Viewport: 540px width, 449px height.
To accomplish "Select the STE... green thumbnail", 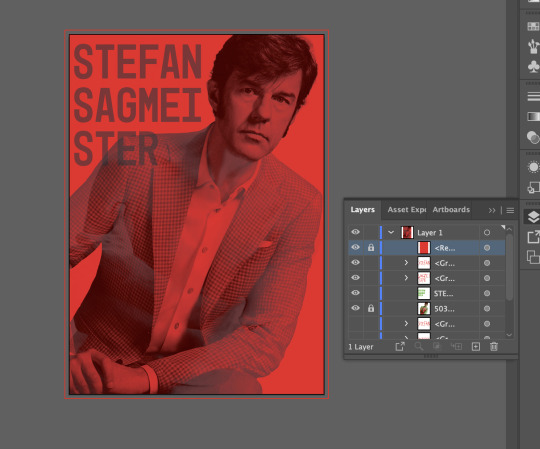I will pyautogui.click(x=424, y=293).
